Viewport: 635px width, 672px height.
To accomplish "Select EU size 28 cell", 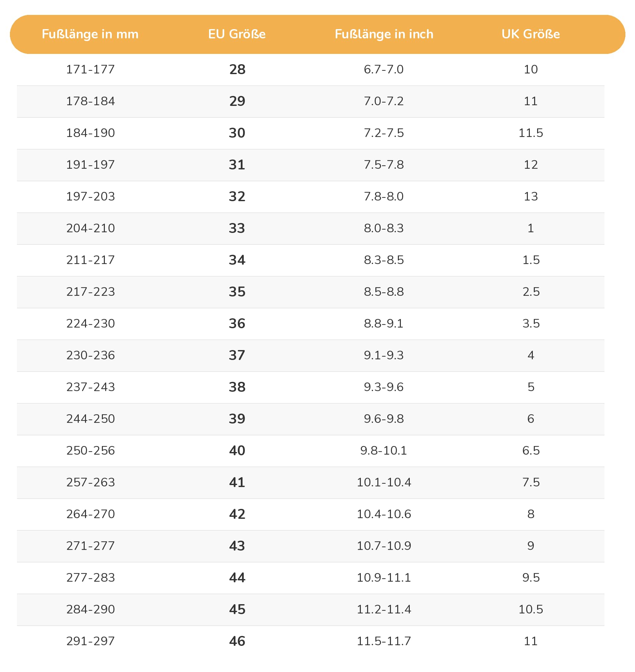I will pos(237,69).
